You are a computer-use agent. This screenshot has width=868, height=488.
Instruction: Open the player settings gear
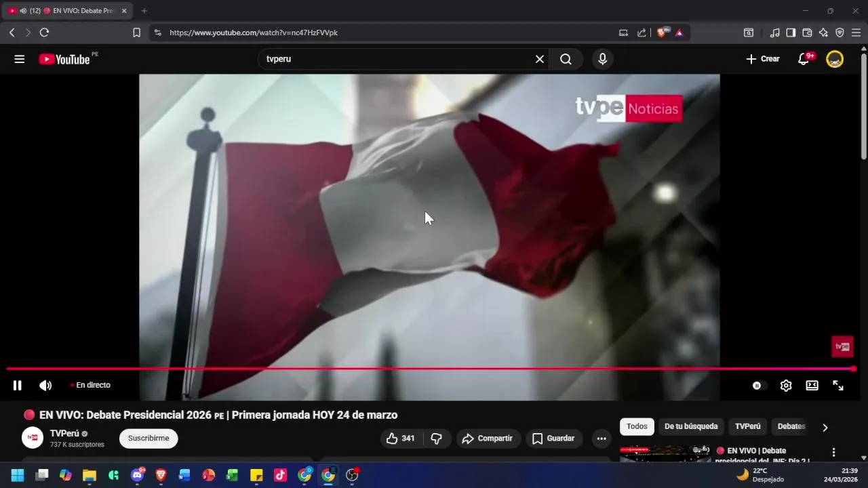click(786, 386)
